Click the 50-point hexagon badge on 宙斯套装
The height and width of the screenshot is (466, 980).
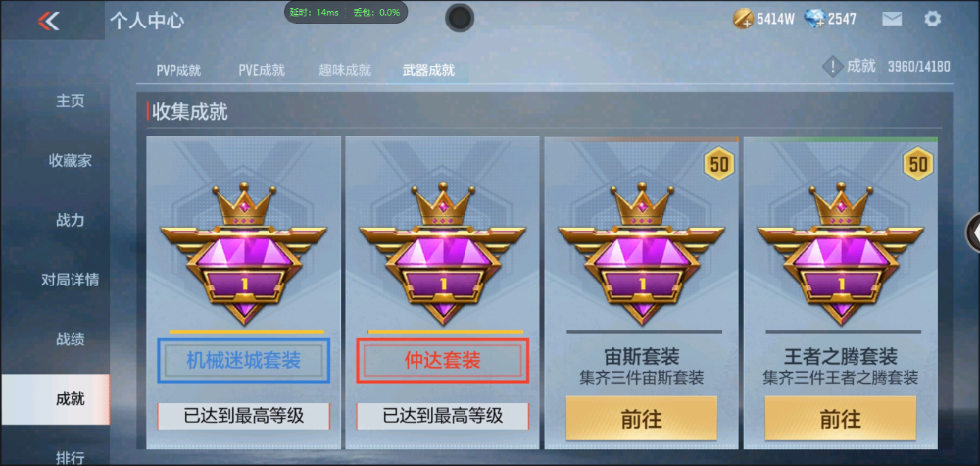click(x=719, y=164)
